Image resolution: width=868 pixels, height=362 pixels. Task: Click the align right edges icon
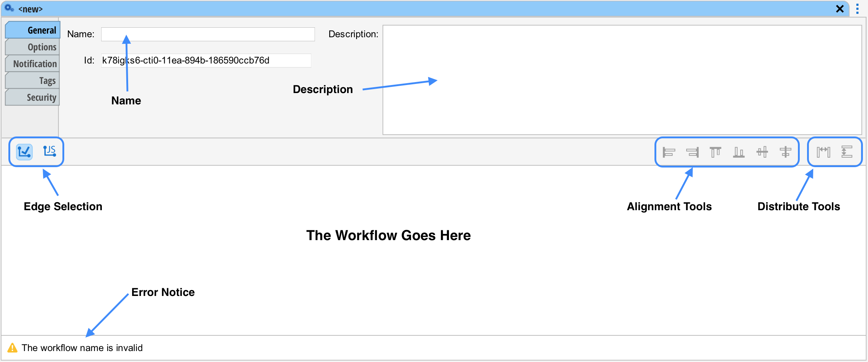coord(692,152)
